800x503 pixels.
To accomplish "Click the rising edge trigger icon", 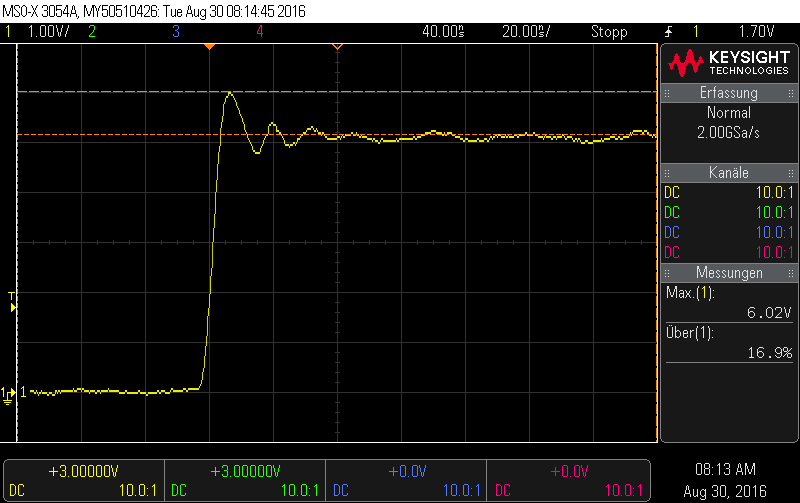I will [668, 32].
